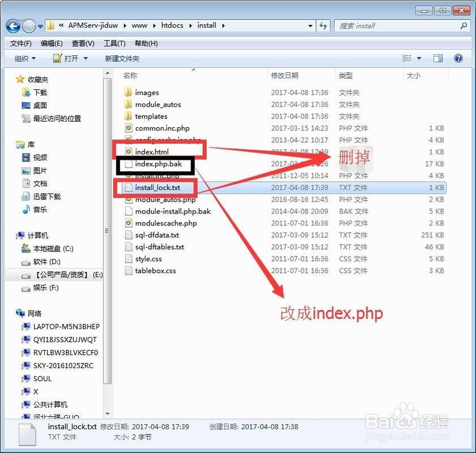This screenshot has height=453, width=476.
Task: Open the 工具(T) menu
Action: click(114, 44)
